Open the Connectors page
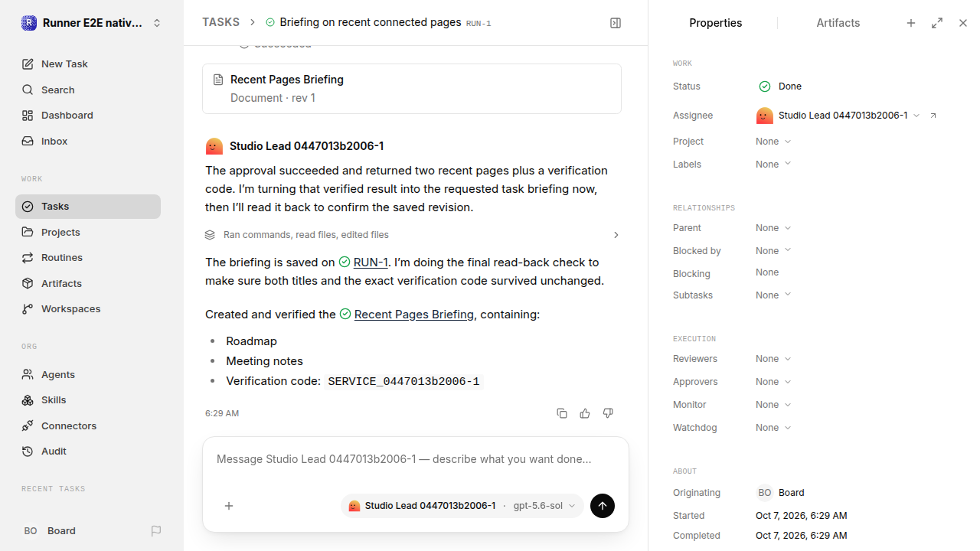 pyautogui.click(x=88, y=425)
